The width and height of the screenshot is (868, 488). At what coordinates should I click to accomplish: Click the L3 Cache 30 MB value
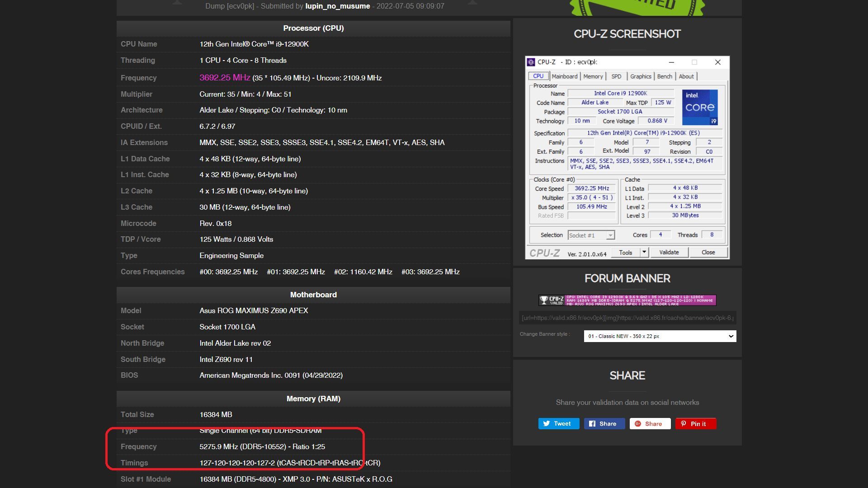pos(245,207)
